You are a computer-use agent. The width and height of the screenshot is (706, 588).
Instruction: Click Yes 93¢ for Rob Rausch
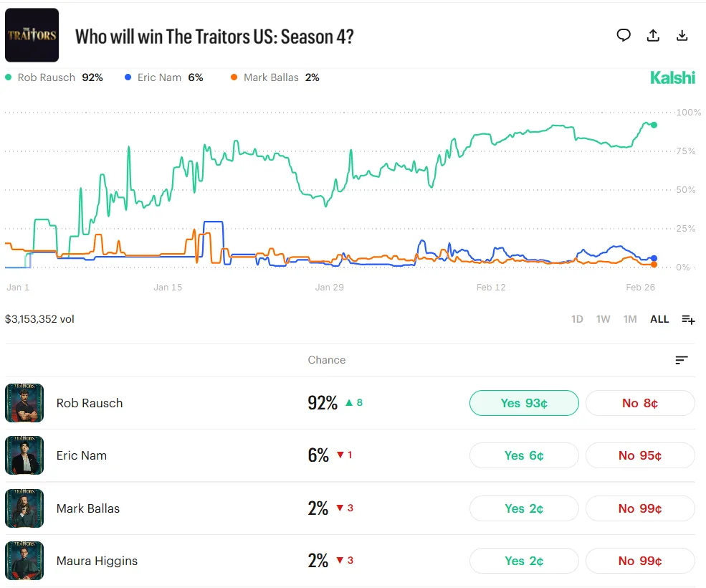click(524, 403)
